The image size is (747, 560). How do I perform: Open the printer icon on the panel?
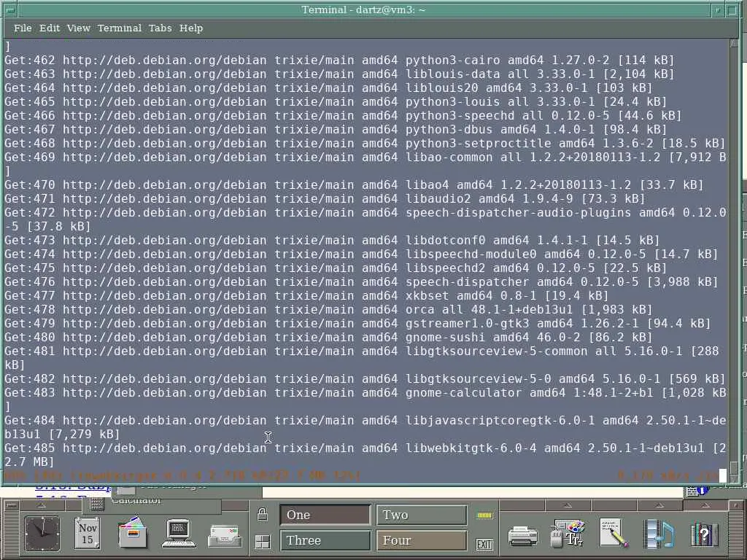[522, 536]
